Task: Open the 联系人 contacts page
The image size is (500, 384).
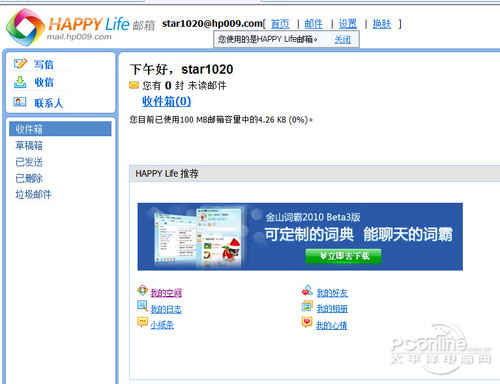Action: pos(49,103)
